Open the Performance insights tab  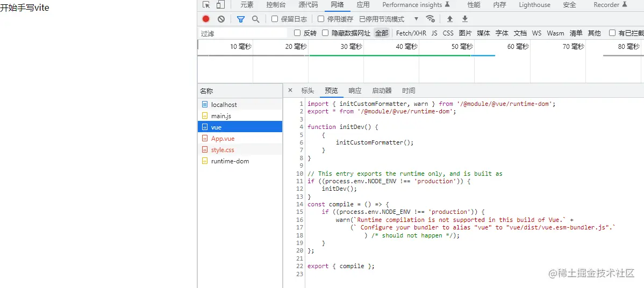416,5
